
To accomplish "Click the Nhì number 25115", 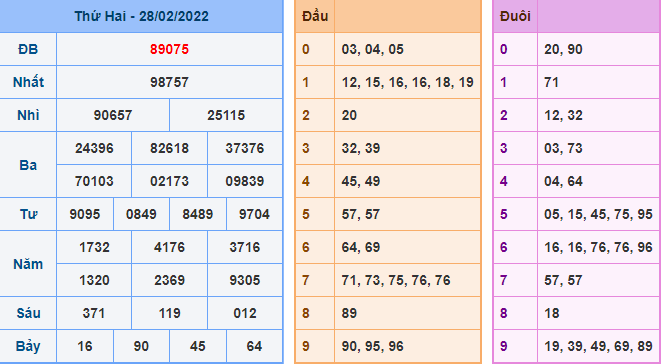I will point(226,115).
